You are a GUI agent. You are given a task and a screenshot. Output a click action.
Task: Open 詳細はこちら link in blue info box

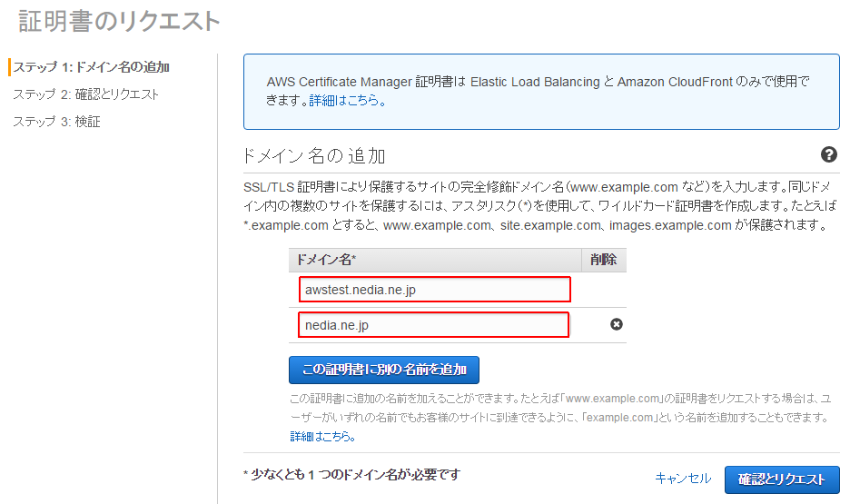348,100
